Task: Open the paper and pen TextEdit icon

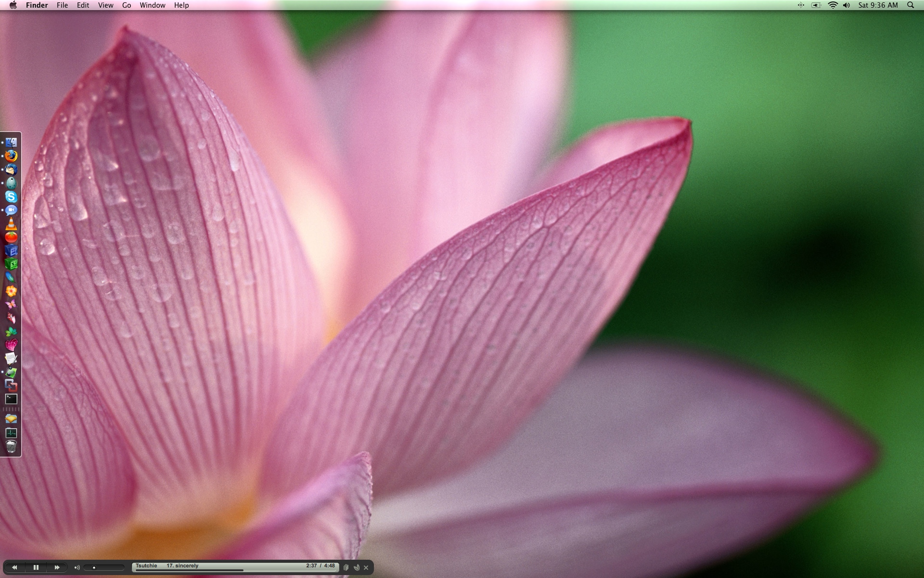Action: click(11, 358)
